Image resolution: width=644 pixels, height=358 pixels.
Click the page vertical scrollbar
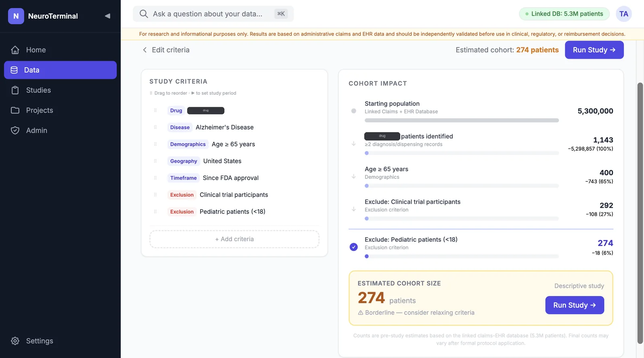pyautogui.click(x=640, y=213)
